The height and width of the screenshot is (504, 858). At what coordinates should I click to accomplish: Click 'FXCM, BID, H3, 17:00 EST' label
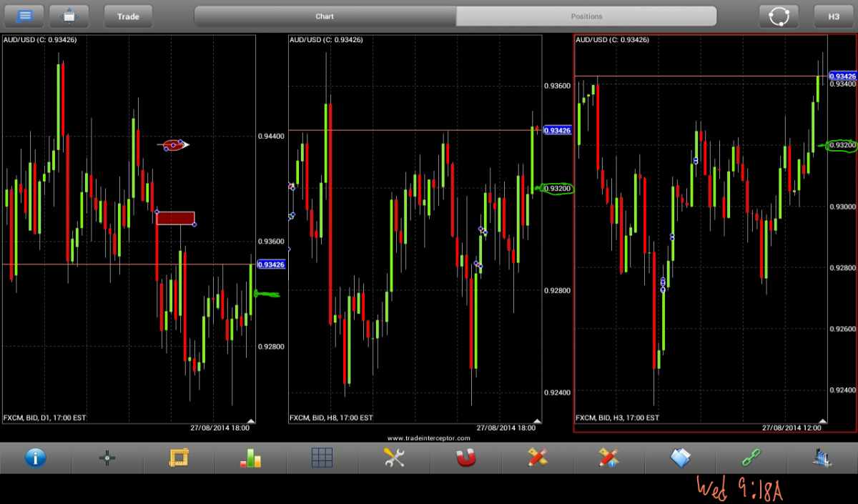click(617, 417)
